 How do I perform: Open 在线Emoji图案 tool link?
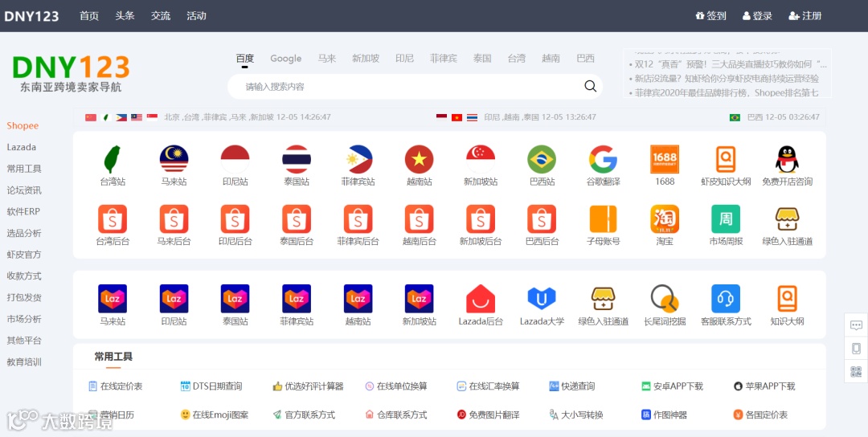(x=215, y=415)
